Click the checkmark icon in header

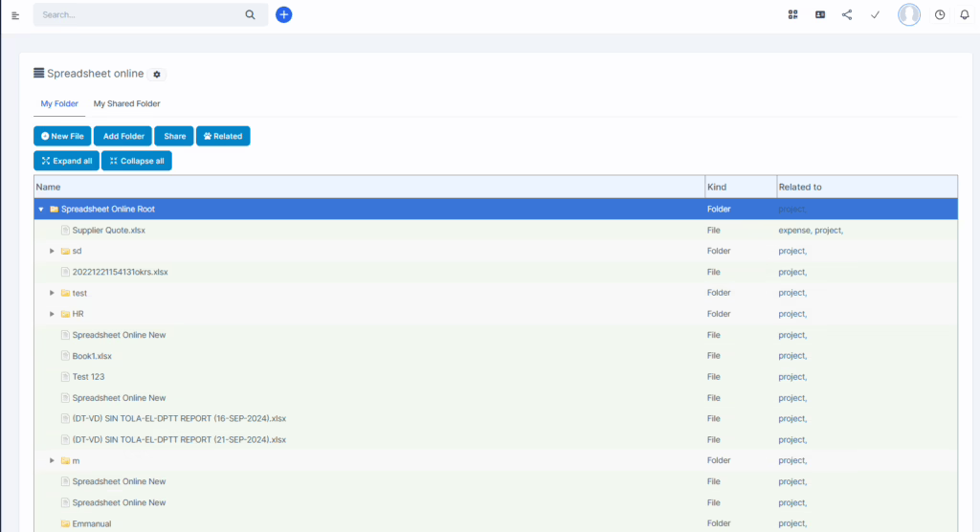(875, 14)
